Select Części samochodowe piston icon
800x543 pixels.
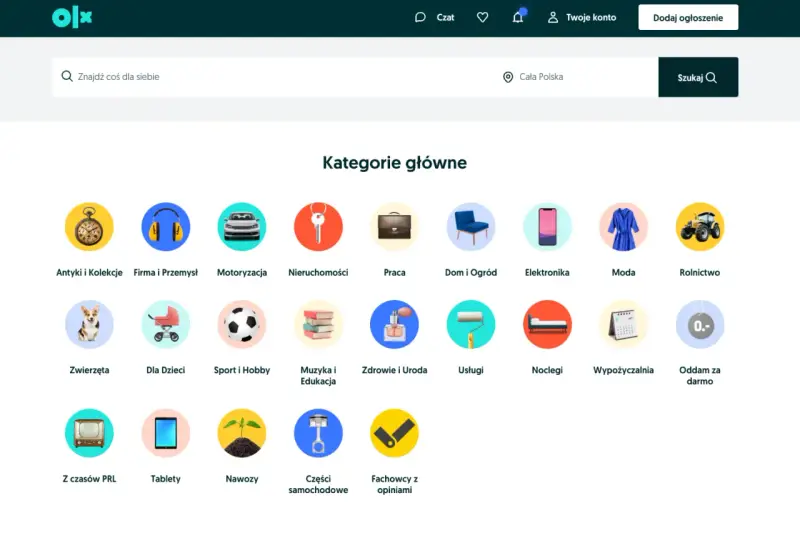[318, 433]
